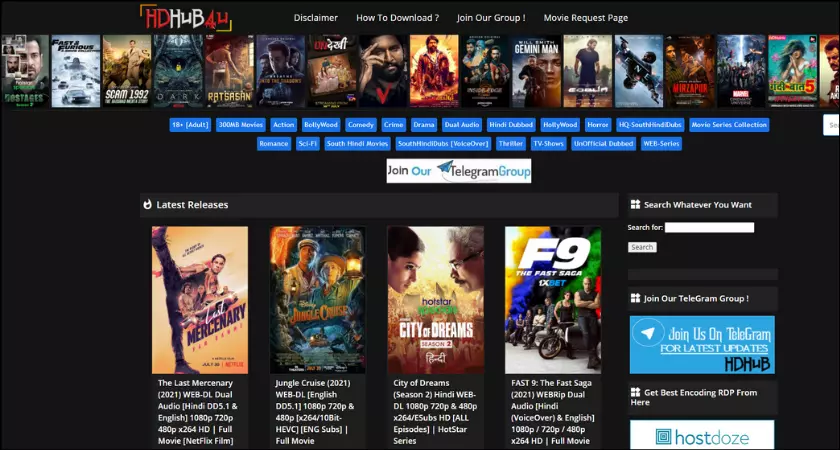Select SouthHindiDubs [VoiceOver] tag

pyautogui.click(x=444, y=144)
